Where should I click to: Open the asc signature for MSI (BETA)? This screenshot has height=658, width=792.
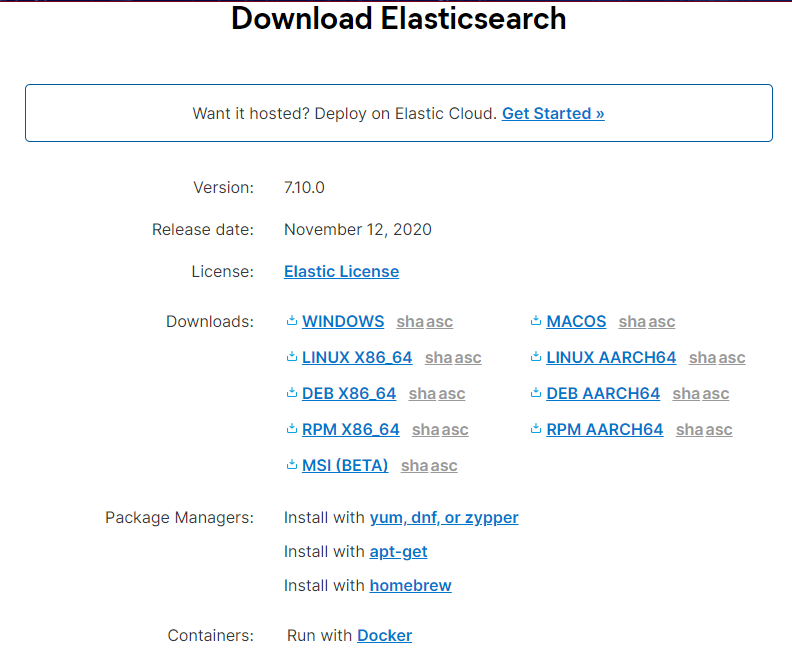[444, 466]
